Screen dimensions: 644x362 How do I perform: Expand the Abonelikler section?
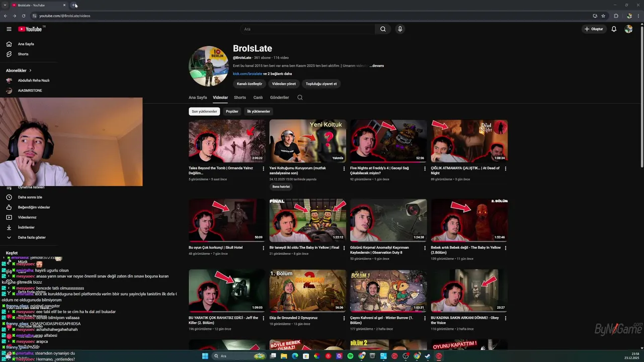pyautogui.click(x=19, y=70)
